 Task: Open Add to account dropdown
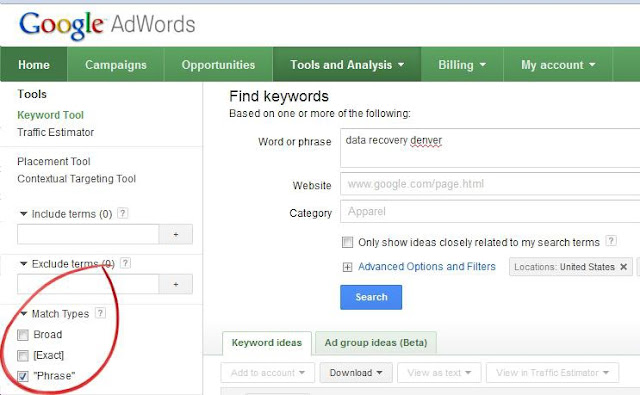tap(268, 373)
